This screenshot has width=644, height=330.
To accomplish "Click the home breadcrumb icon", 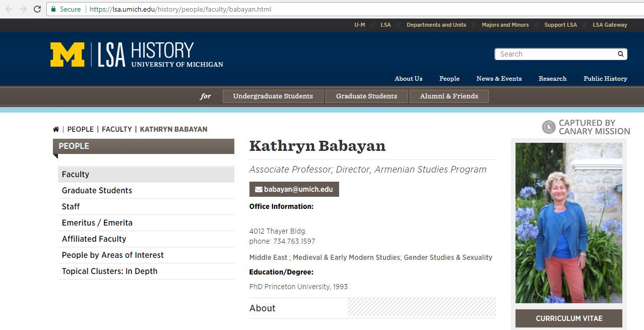I will coord(56,129).
